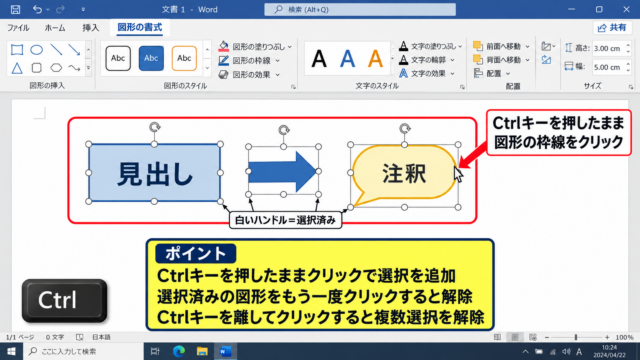Open 図形の効果 dropdown

[x=249, y=74]
